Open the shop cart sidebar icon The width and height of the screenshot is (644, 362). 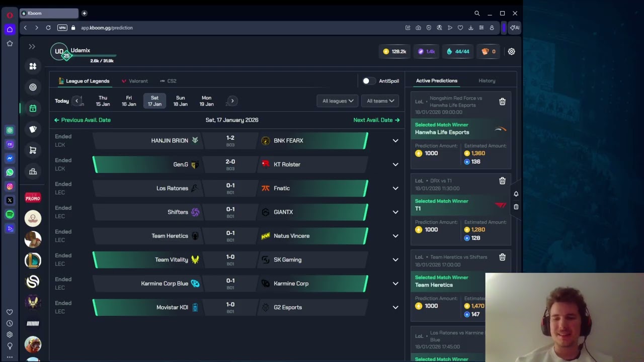point(33,150)
